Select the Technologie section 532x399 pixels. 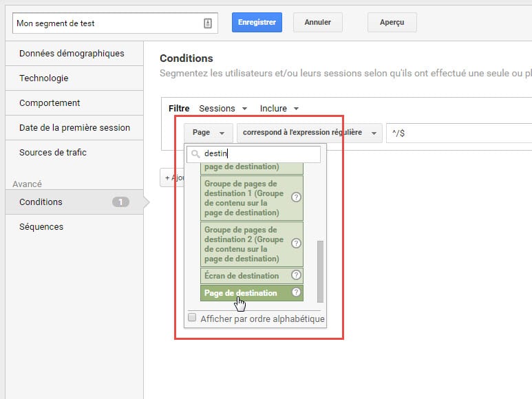pyautogui.click(x=44, y=78)
